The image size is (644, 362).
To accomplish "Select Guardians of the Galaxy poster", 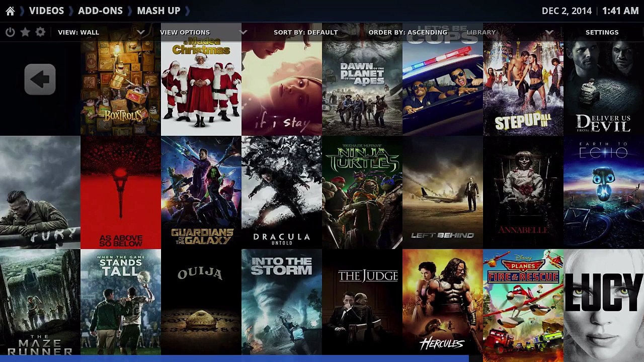I will [x=201, y=193].
